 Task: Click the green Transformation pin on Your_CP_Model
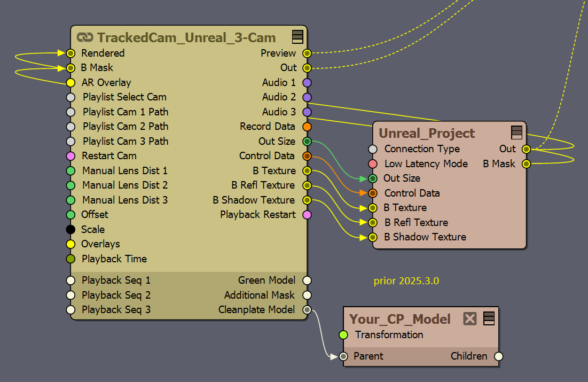pos(344,335)
